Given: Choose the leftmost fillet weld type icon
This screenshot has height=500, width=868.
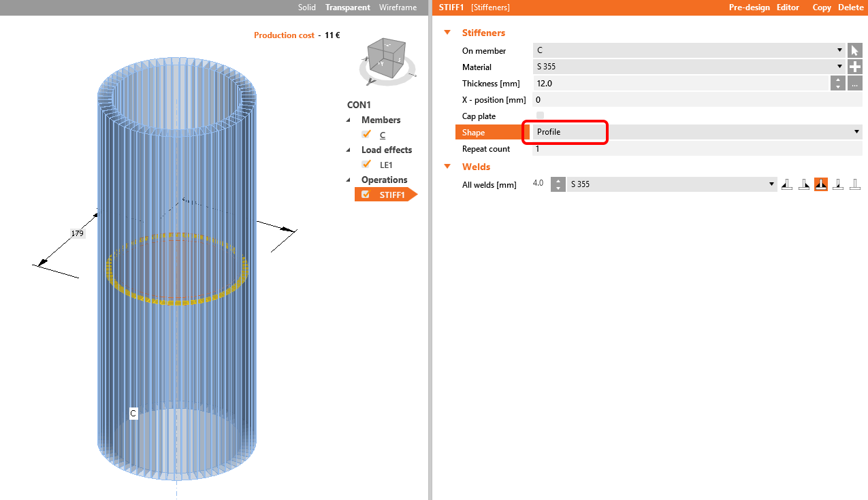Looking at the screenshot, I should (787, 184).
